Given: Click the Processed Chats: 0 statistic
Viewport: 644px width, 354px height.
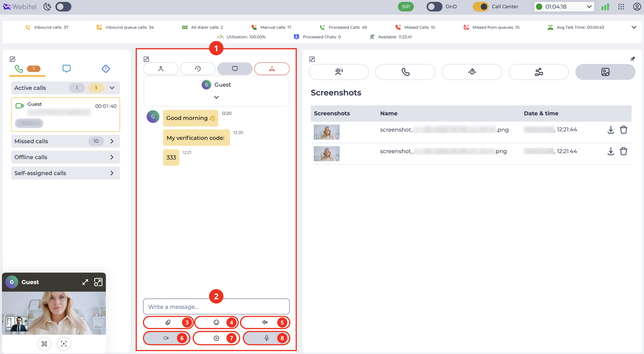Looking at the screenshot, I should coord(317,37).
